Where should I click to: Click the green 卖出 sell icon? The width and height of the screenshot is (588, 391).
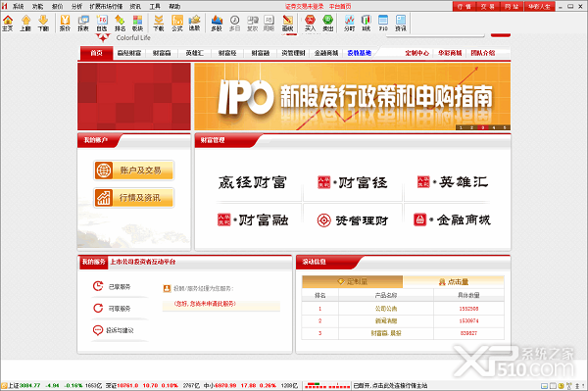pyautogui.click(x=327, y=24)
